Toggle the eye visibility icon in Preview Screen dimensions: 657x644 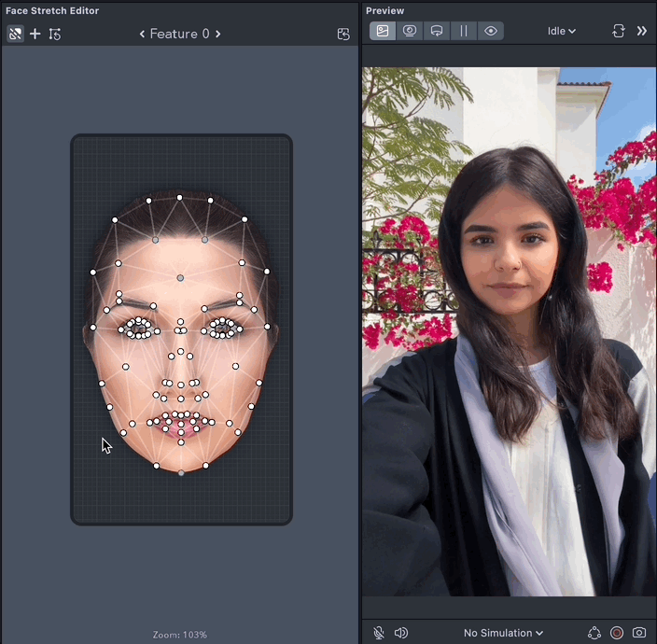click(x=491, y=31)
